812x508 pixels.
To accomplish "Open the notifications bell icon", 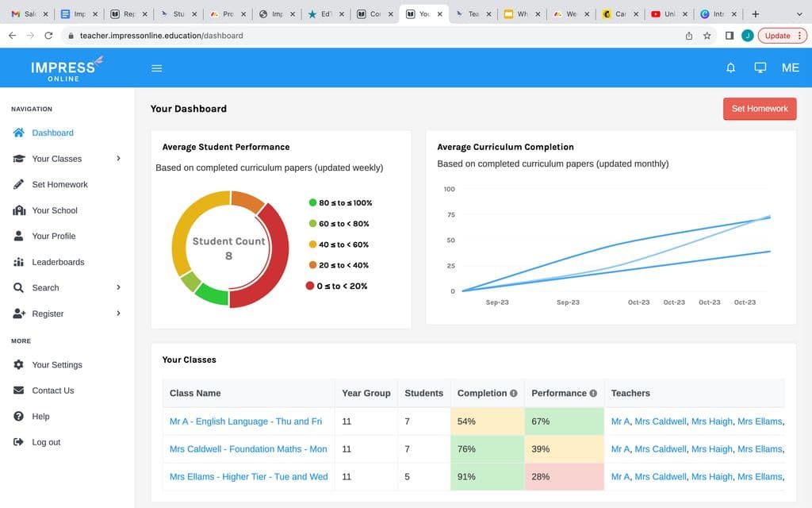I will click(730, 68).
